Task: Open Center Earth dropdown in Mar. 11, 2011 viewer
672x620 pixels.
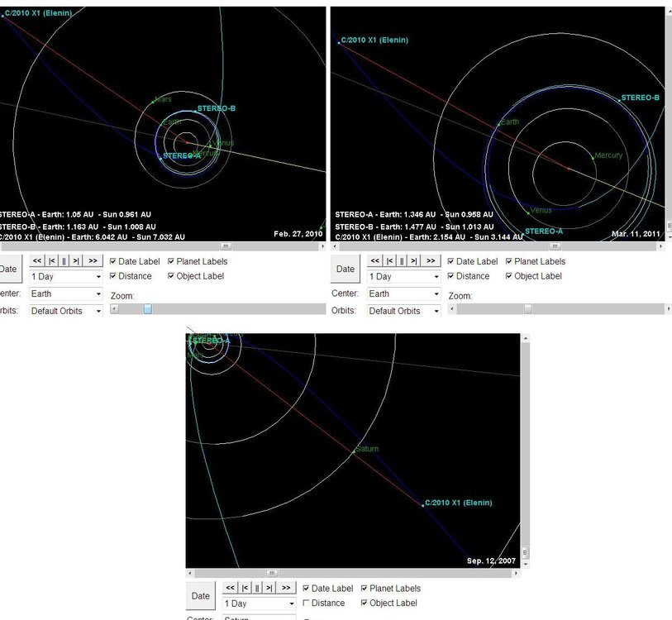Action: (403, 293)
